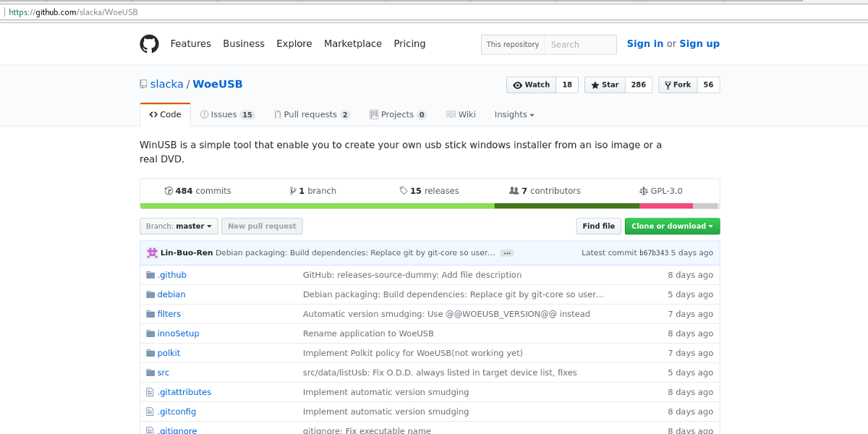Click the Watch button
The image size is (868, 434).
(531, 85)
